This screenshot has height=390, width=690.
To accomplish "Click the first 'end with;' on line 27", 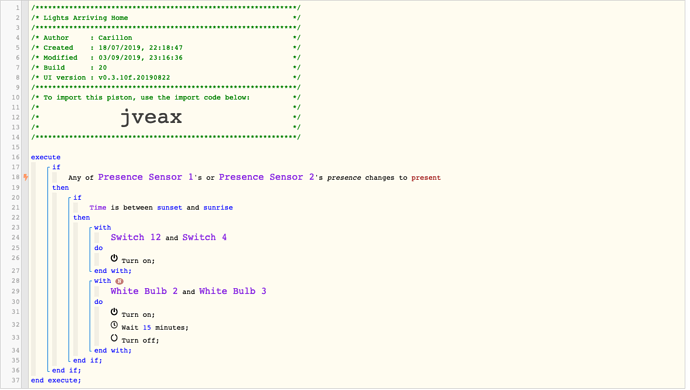I will click(113, 271).
